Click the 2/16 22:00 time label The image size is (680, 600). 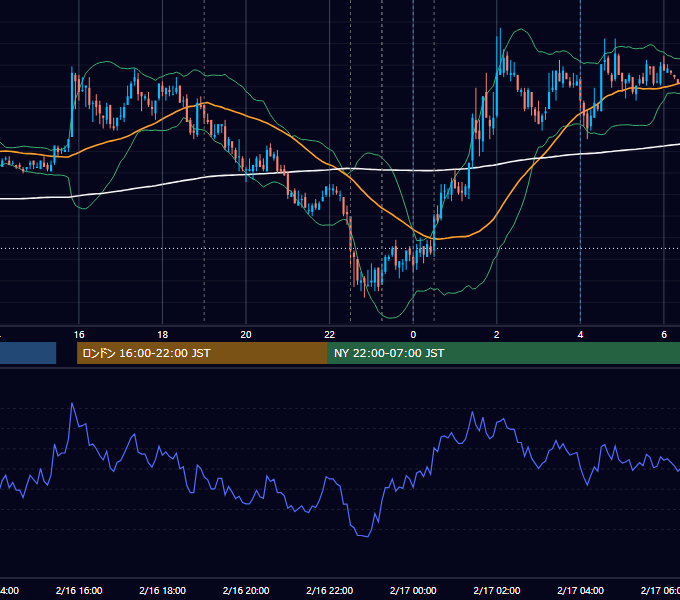pyautogui.click(x=330, y=590)
